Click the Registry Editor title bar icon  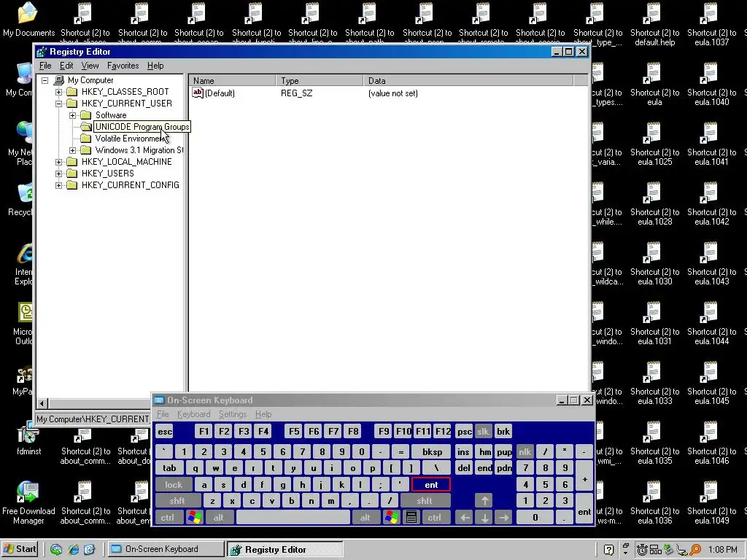point(42,52)
